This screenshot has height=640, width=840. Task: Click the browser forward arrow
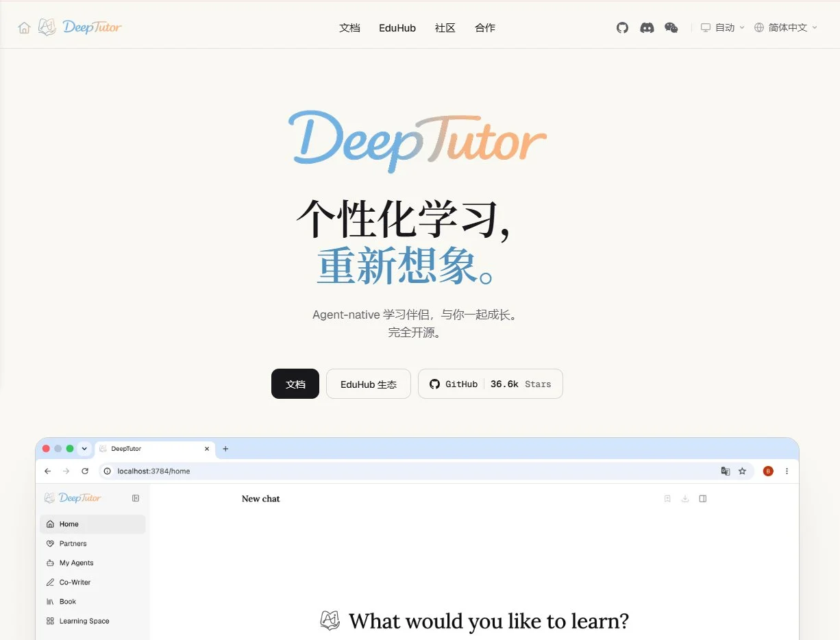(x=66, y=471)
